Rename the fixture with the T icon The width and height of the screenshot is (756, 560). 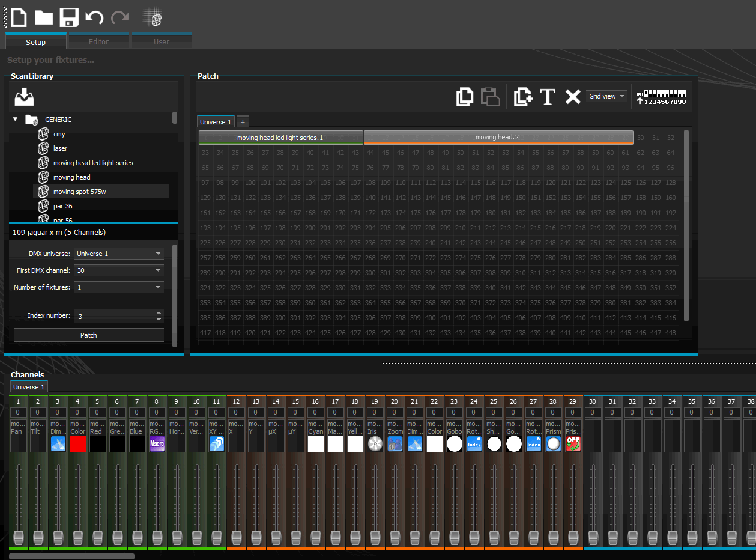click(548, 97)
